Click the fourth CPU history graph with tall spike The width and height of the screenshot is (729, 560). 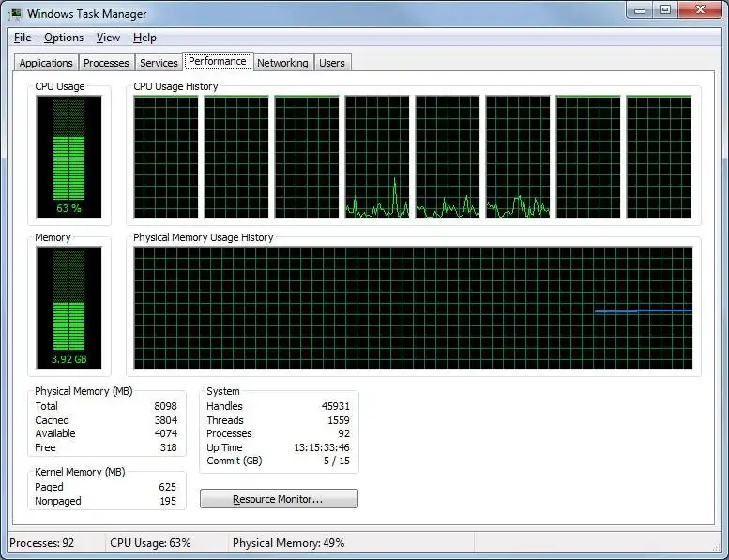377,157
